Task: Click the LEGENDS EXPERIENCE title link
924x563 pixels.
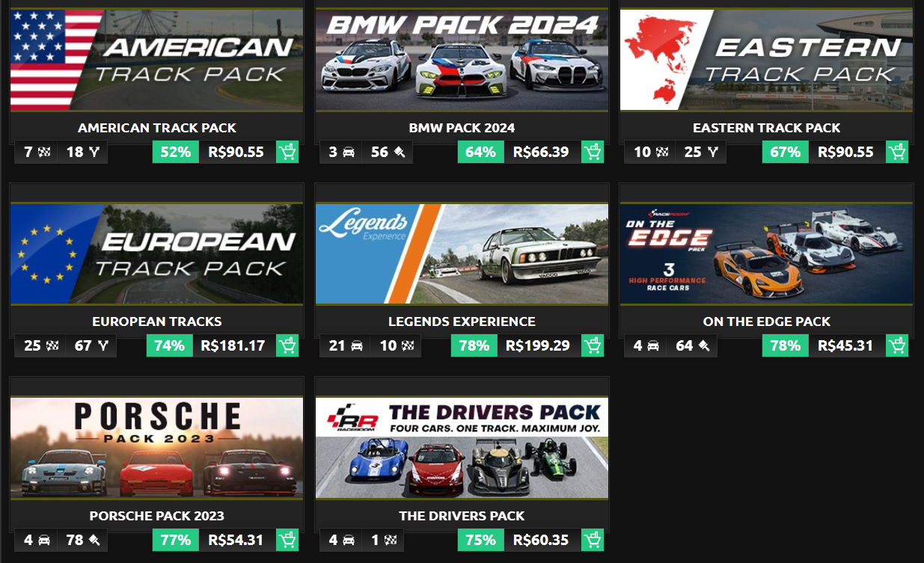Action: (462, 322)
